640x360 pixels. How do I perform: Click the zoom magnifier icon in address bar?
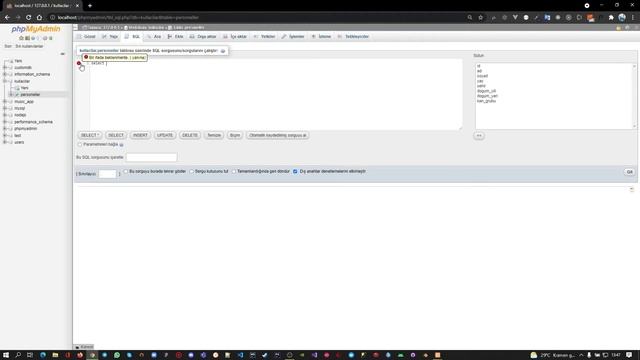pyautogui.click(x=470, y=18)
